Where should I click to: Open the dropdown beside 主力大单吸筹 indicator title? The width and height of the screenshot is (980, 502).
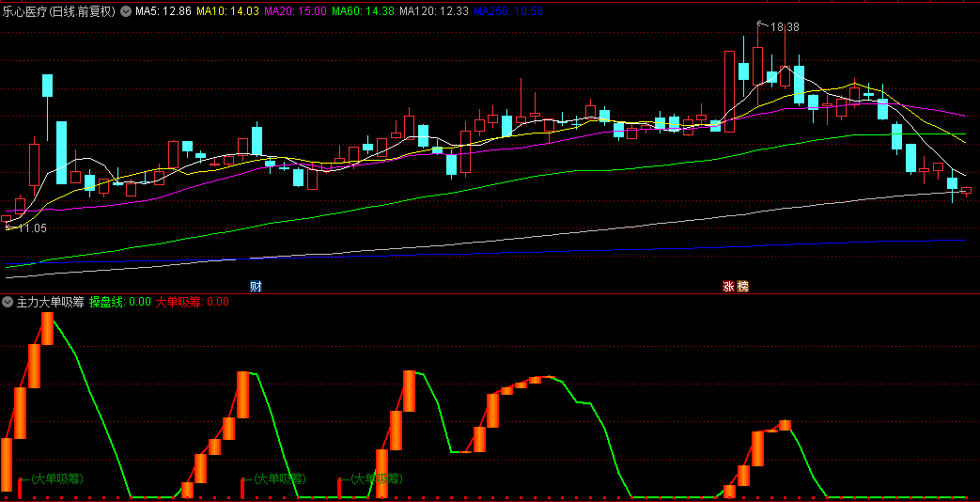coord(8,302)
